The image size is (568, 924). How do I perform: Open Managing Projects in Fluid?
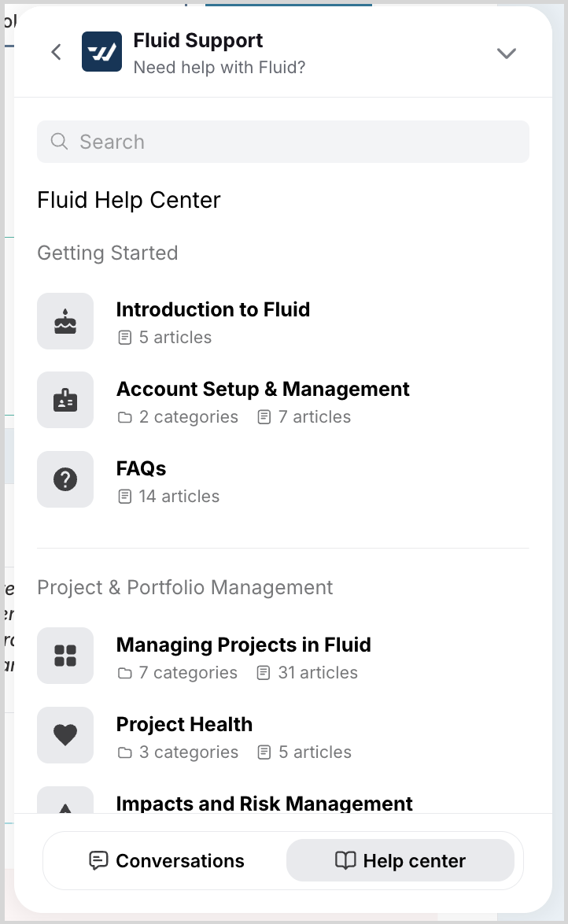[243, 645]
